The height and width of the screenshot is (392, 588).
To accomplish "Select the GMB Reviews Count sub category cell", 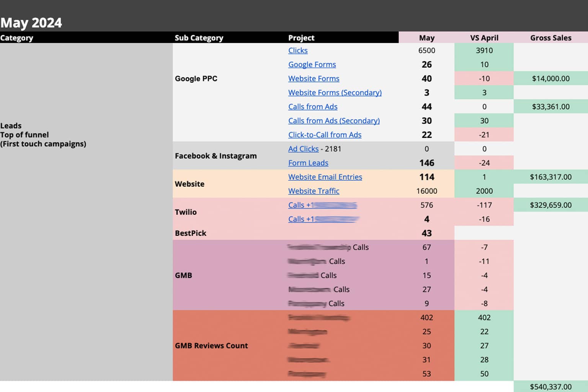I will click(211, 346).
